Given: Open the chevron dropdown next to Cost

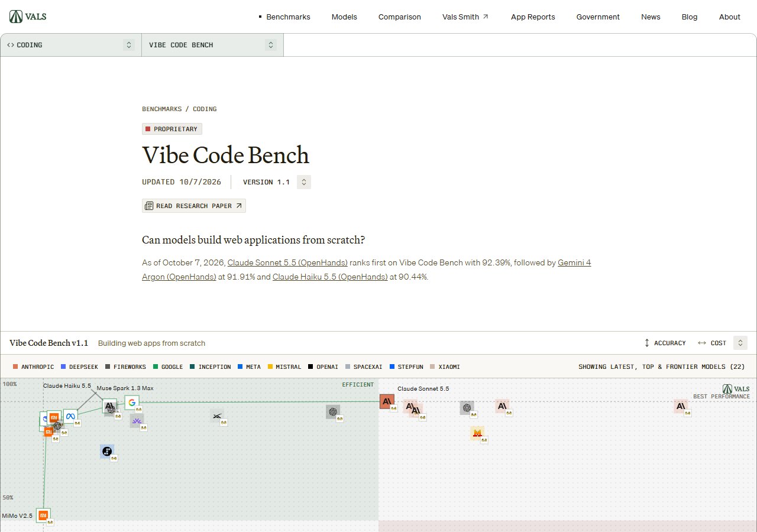Looking at the screenshot, I should point(740,343).
